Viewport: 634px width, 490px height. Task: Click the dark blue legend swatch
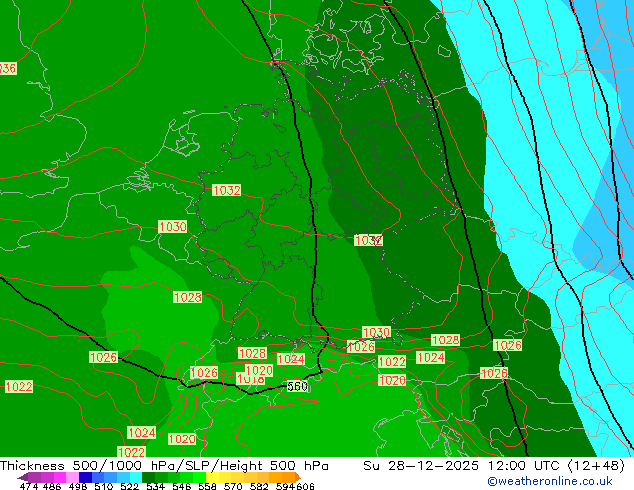click(x=85, y=477)
